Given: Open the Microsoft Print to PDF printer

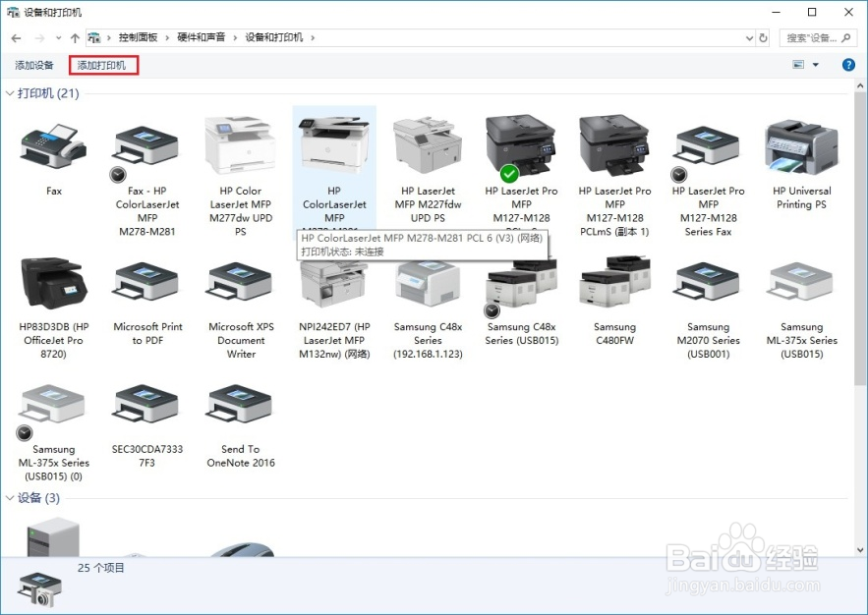Looking at the screenshot, I should (145, 285).
